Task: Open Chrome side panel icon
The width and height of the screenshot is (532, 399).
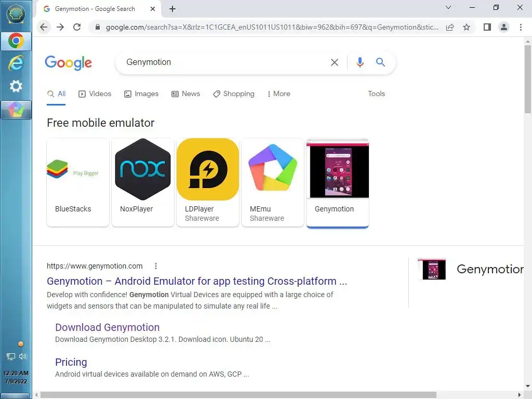Action: tap(487, 27)
